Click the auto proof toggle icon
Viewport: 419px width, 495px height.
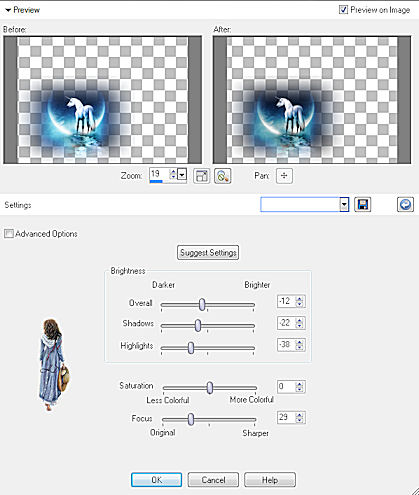click(x=222, y=176)
